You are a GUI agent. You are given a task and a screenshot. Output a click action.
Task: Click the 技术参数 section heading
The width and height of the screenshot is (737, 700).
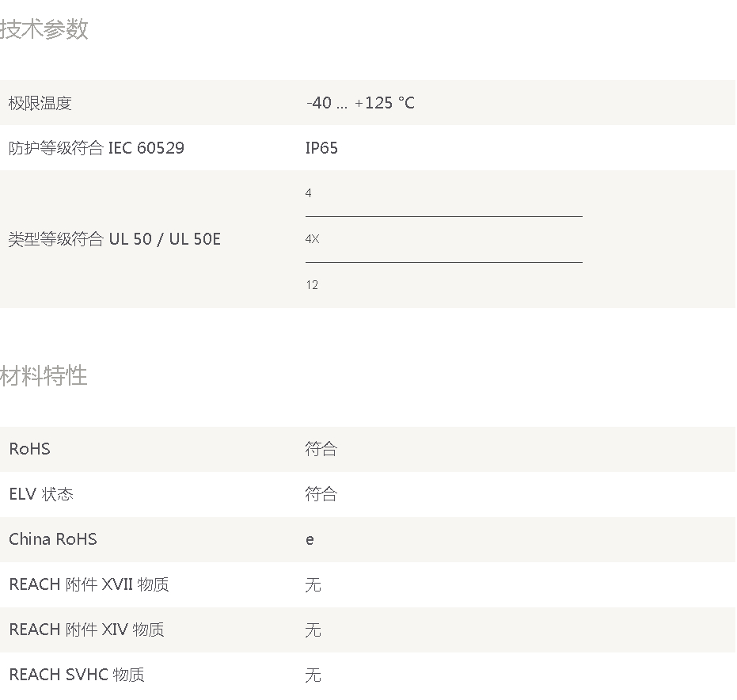coord(44,29)
